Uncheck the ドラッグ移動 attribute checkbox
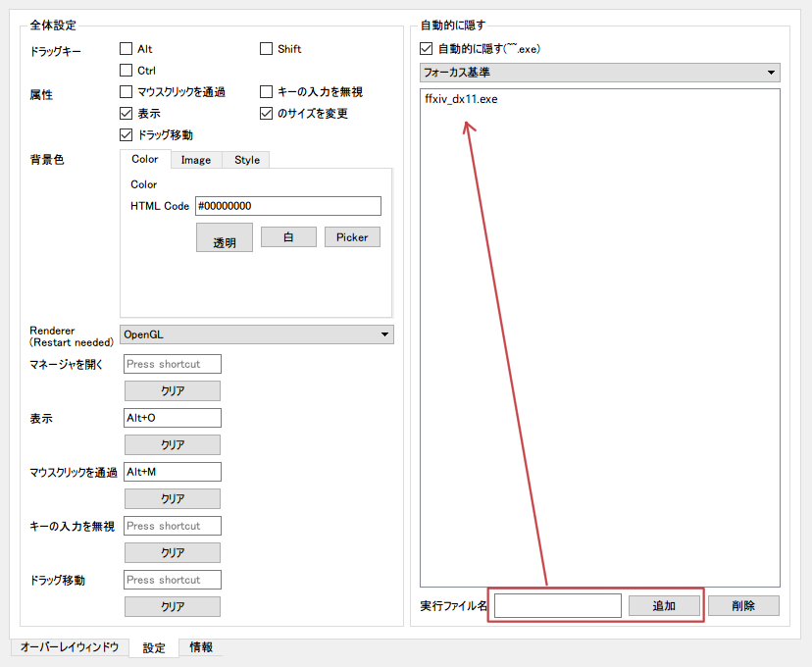The width and height of the screenshot is (812, 667). [x=126, y=134]
